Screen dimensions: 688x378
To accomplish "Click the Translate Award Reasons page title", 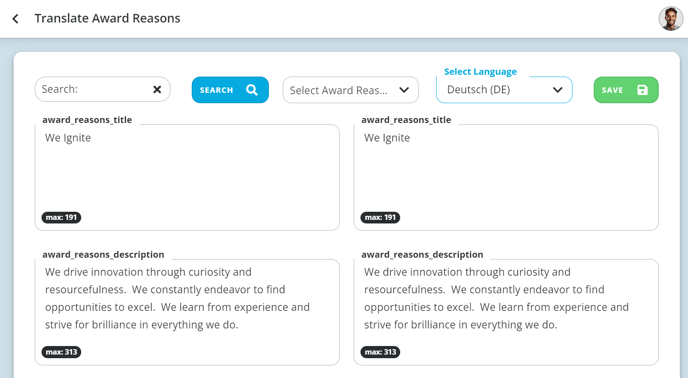I will 108,18.
